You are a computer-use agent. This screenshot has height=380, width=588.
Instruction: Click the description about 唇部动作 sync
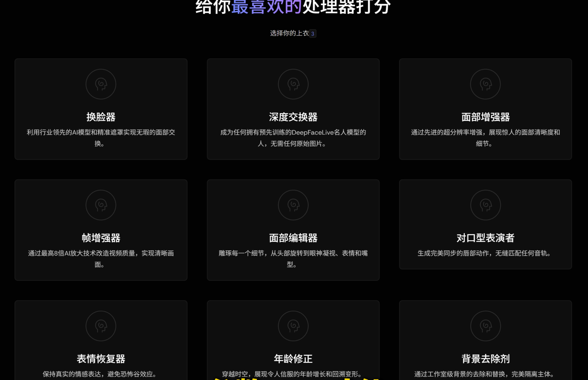click(485, 253)
